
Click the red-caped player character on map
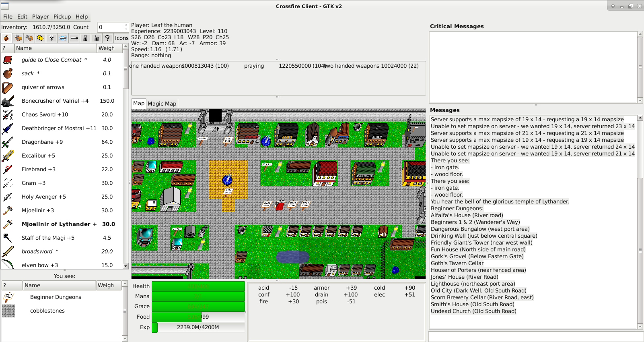(280, 206)
